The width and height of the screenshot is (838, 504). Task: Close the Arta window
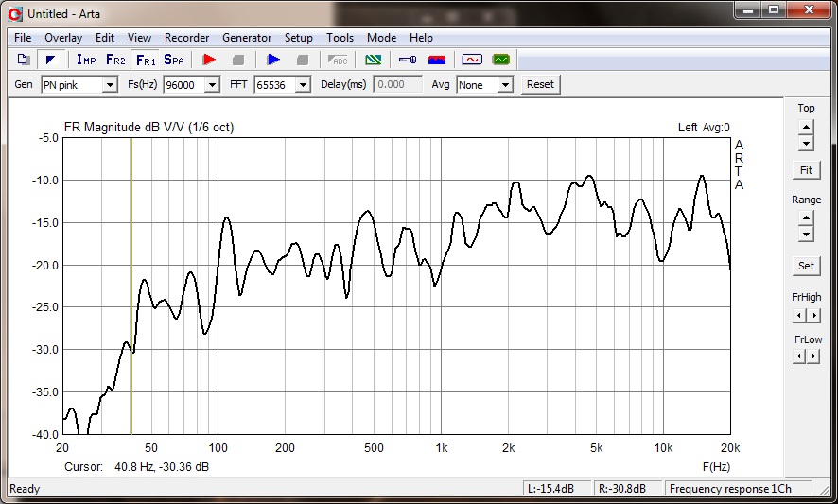[809, 10]
